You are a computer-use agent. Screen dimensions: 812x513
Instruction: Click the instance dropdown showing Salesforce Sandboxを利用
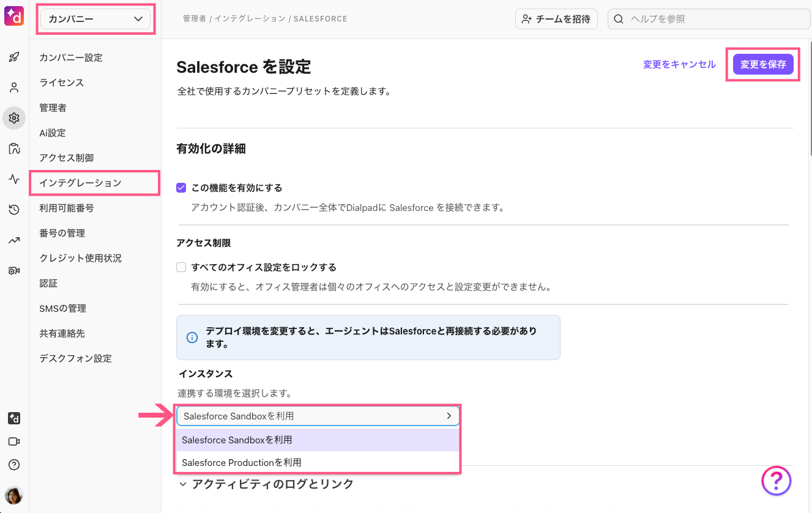(x=318, y=416)
